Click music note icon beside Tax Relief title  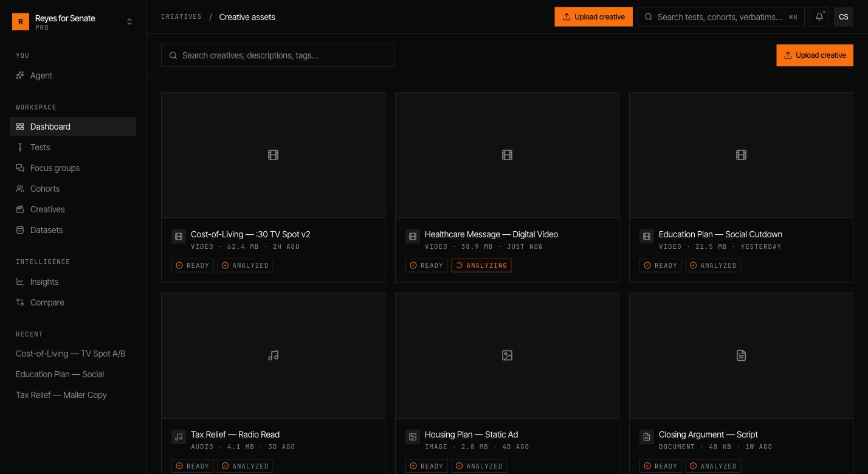coord(179,437)
